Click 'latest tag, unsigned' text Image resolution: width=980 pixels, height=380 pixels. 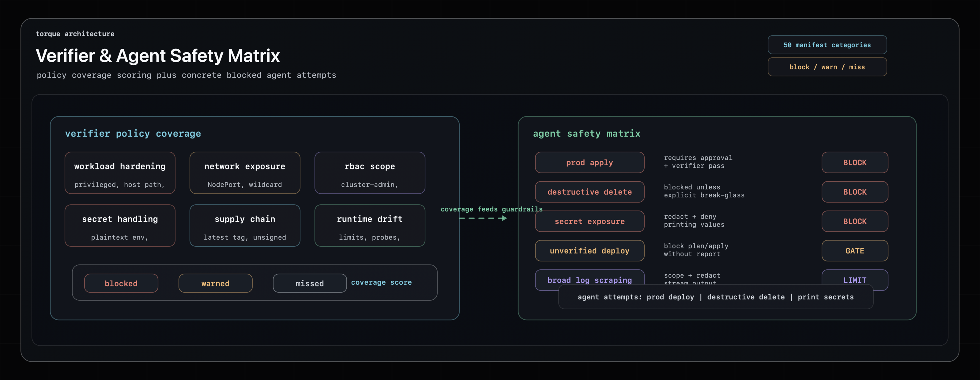(245, 237)
